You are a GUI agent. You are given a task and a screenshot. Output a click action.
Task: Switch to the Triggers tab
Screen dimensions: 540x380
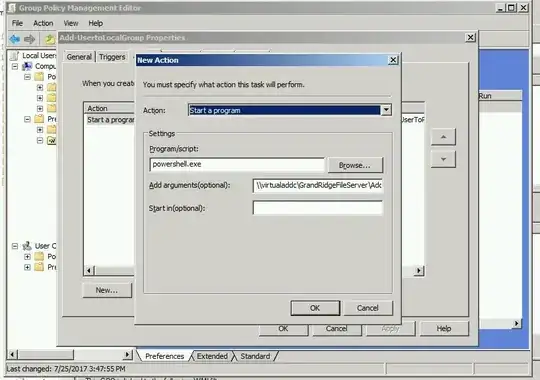click(112, 57)
